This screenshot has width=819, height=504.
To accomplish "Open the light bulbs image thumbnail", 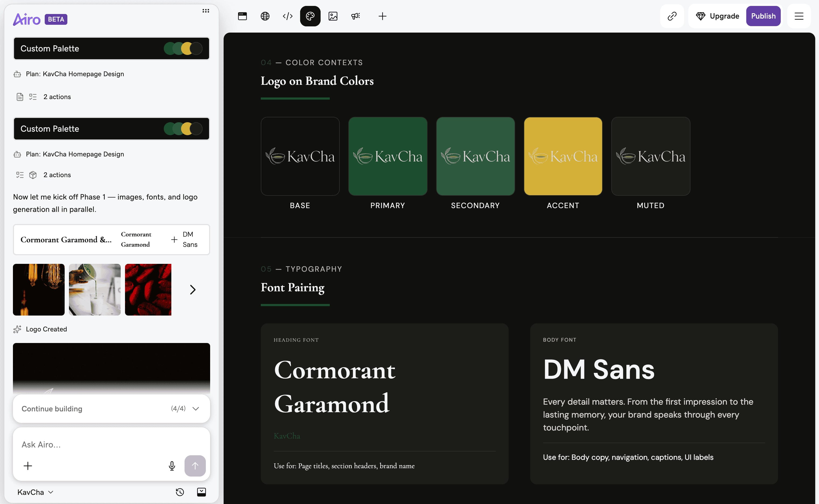I will (x=39, y=290).
